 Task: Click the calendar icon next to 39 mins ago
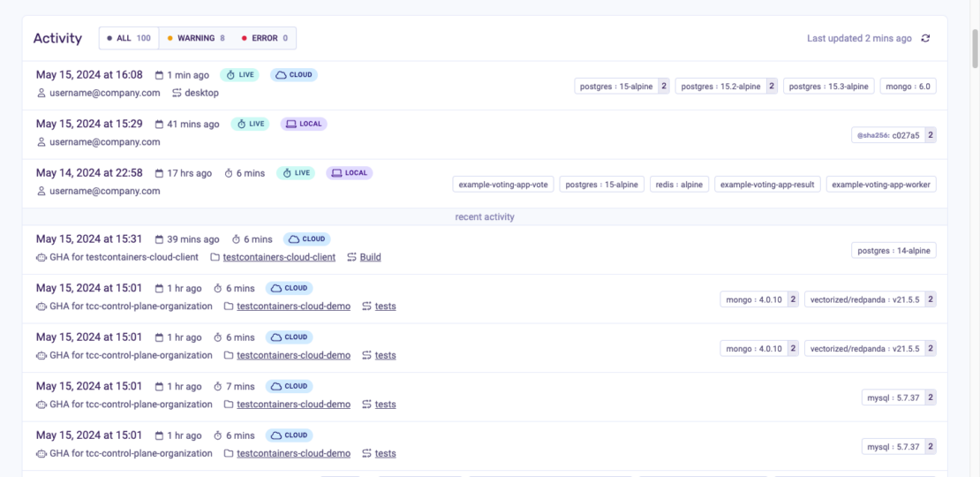(159, 239)
